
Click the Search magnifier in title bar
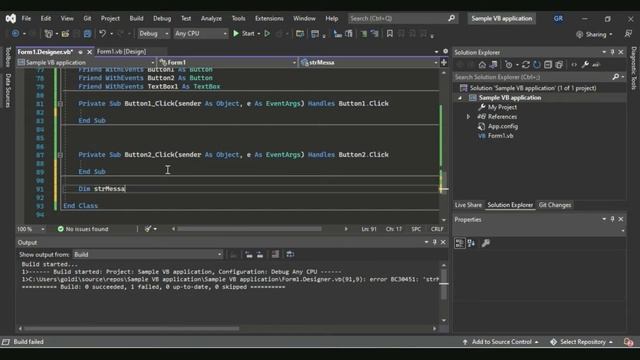click(x=451, y=18)
